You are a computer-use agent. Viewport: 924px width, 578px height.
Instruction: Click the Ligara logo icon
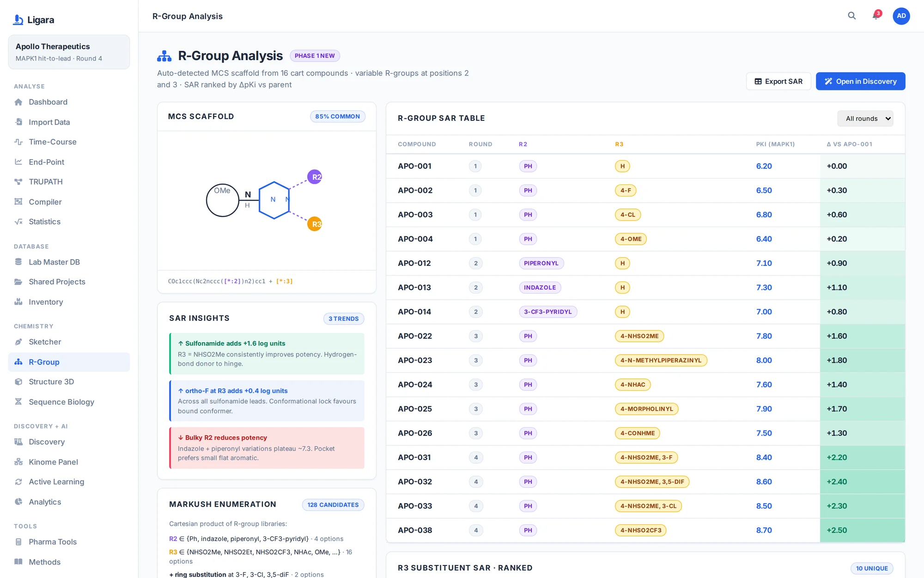[18, 20]
